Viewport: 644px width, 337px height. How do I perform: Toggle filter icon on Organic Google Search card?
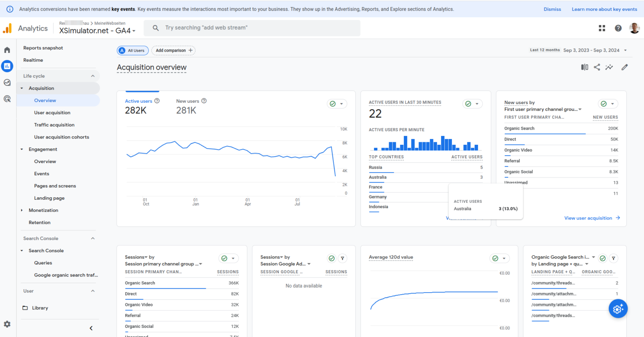point(613,259)
